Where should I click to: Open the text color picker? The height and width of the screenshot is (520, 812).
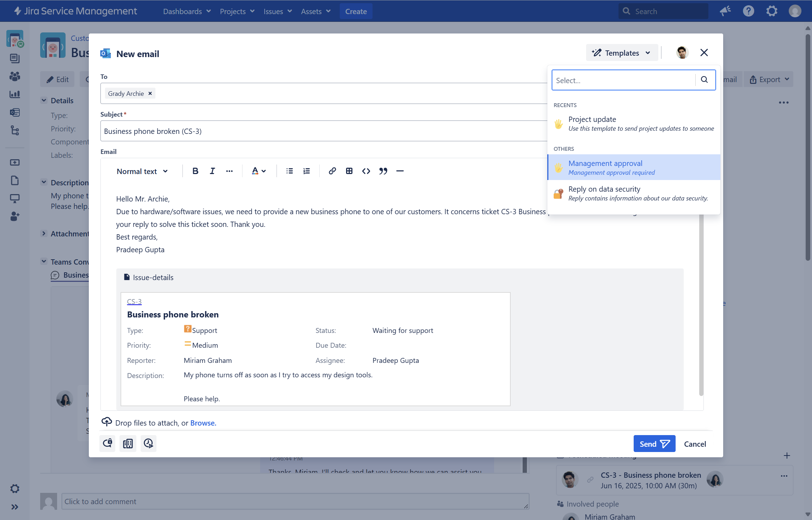pos(258,171)
